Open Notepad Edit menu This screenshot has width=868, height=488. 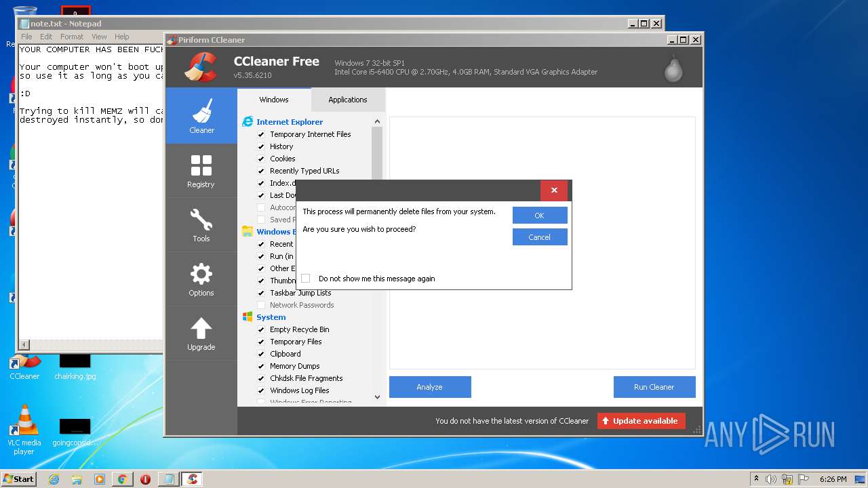point(46,37)
